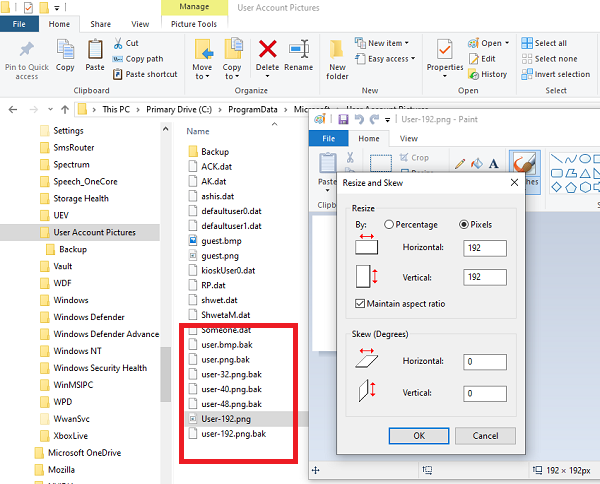
Task: Close the Resize and Skew dialog
Action: [514, 183]
